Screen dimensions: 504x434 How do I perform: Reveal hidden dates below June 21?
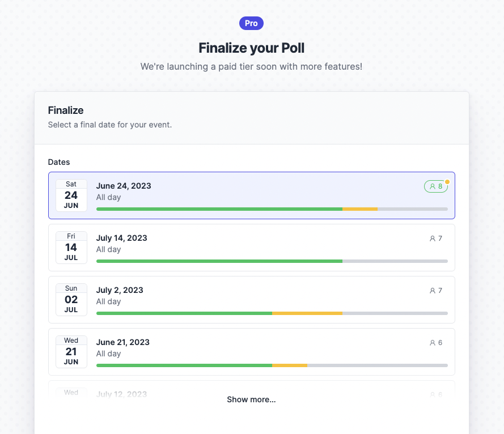click(251, 399)
